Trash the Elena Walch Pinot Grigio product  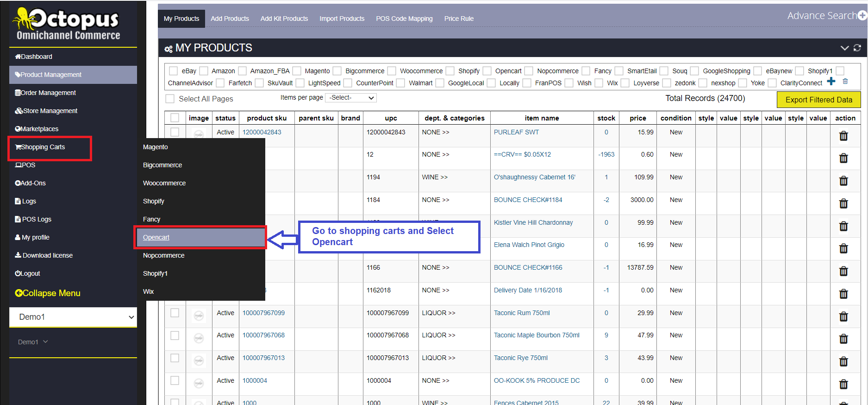click(x=843, y=248)
